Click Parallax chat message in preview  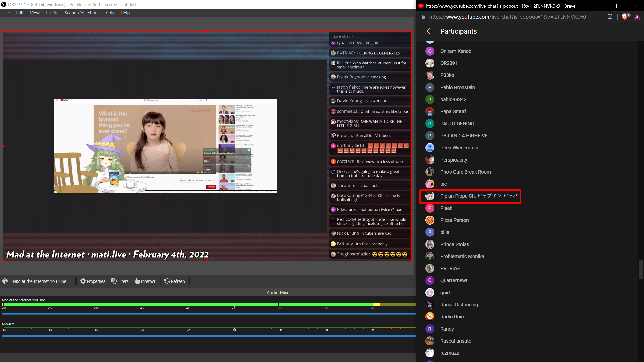pyautogui.click(x=370, y=135)
